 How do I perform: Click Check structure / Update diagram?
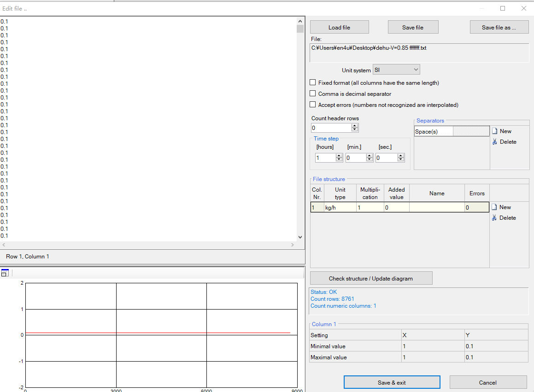371,279
